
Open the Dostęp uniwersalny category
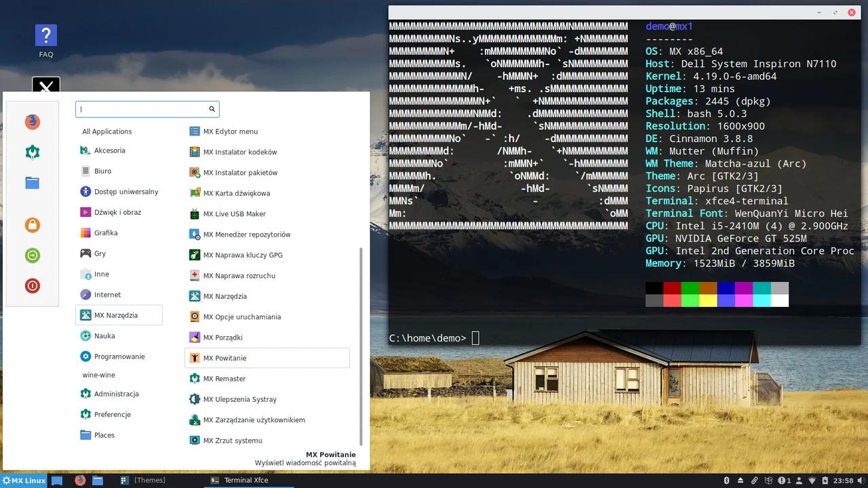(119, 192)
